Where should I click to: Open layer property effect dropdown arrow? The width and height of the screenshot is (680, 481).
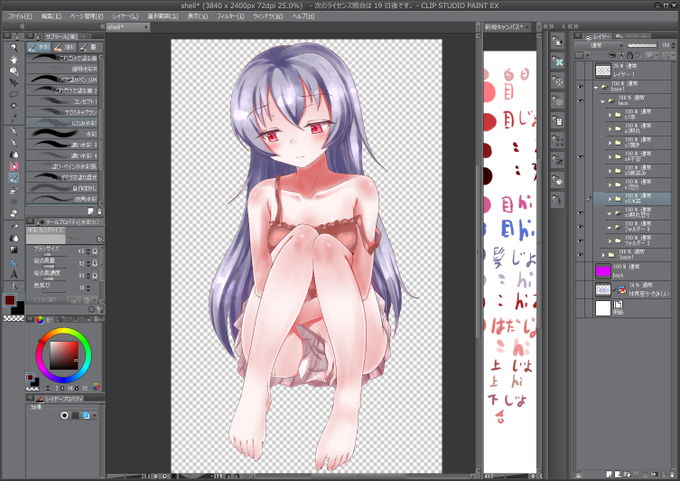[95, 416]
